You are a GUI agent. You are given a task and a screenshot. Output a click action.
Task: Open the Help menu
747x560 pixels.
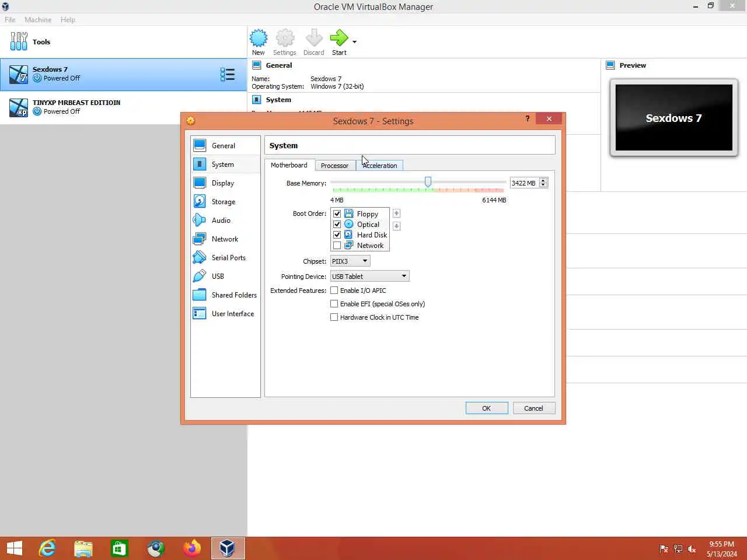pyautogui.click(x=68, y=20)
